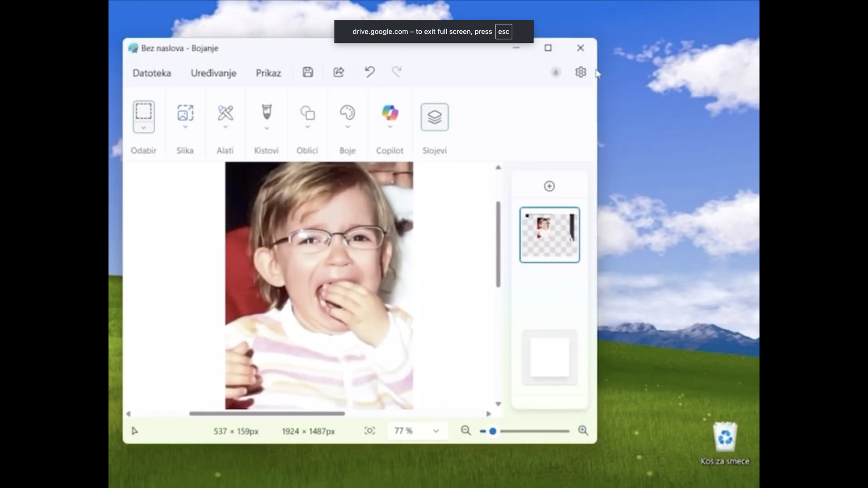Image resolution: width=868 pixels, height=488 pixels.
Task: Open the Uređivanje menu
Action: click(213, 73)
